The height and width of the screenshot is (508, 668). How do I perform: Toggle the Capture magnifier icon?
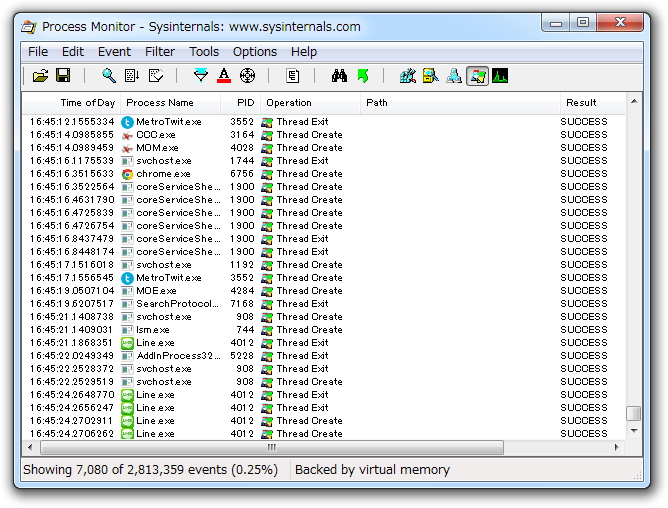[109, 76]
